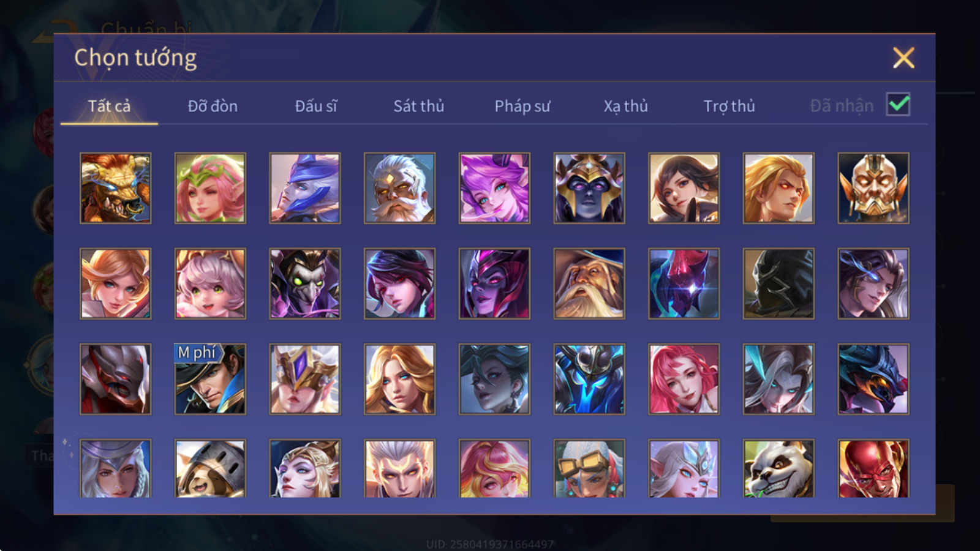
Task: Select hero portrait labeled "M phí"
Action: click(x=210, y=379)
